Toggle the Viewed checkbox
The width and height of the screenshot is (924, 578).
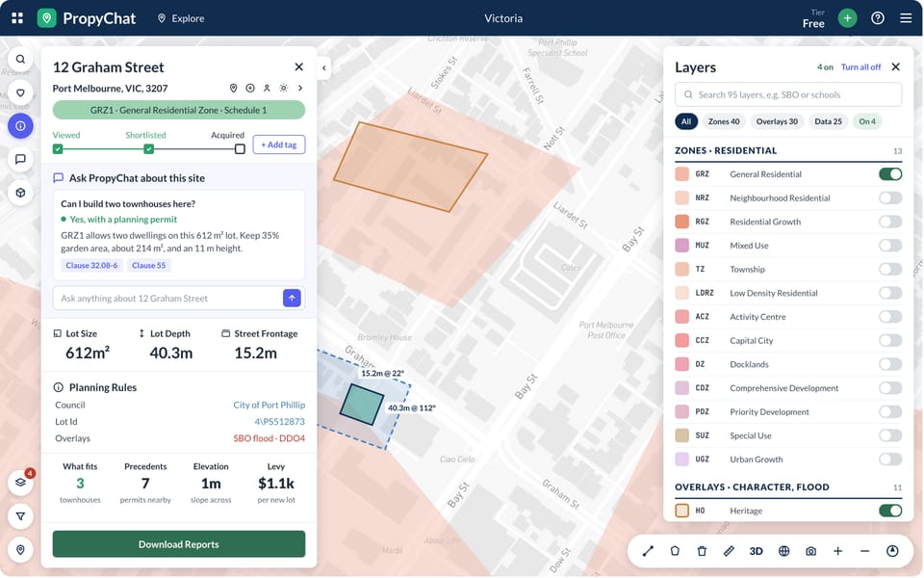point(58,148)
